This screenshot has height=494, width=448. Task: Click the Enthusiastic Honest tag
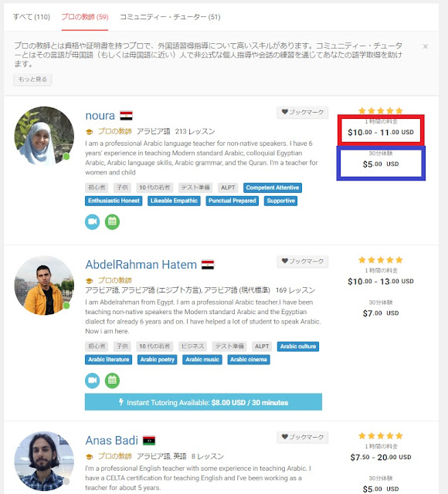(x=114, y=201)
